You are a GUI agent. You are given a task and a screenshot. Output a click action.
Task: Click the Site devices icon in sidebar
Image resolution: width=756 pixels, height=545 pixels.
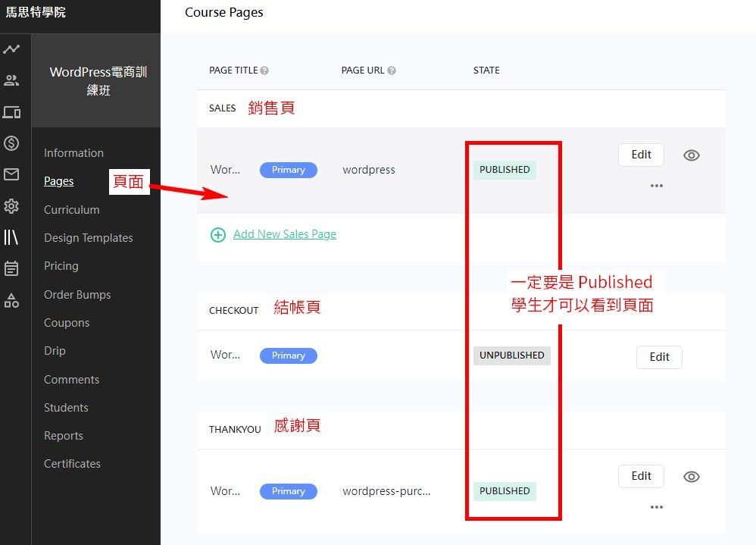click(x=11, y=112)
